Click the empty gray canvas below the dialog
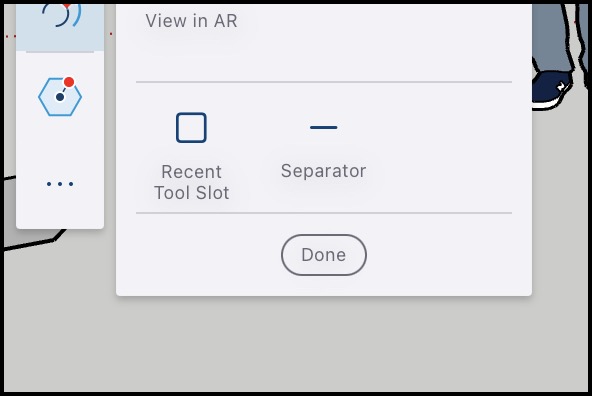This screenshot has height=396, width=592. 324,344
